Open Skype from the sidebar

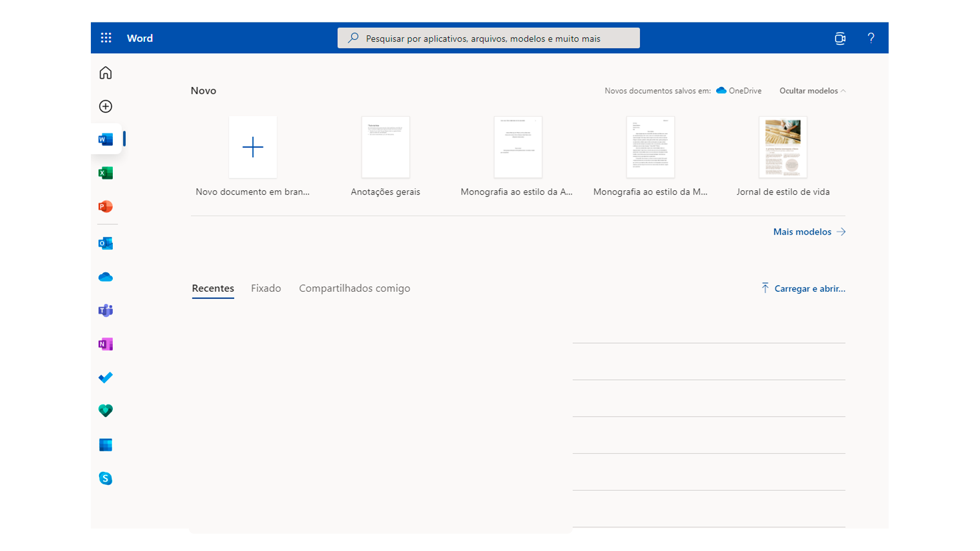point(106,479)
